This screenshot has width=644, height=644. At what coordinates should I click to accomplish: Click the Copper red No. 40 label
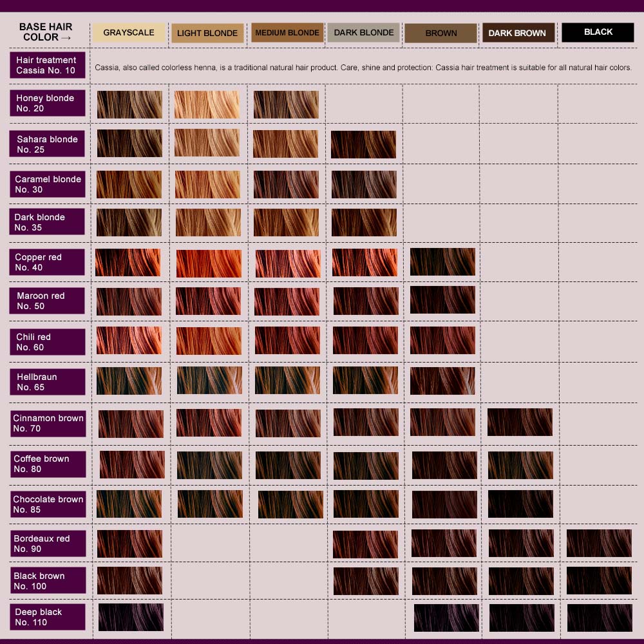(47, 262)
